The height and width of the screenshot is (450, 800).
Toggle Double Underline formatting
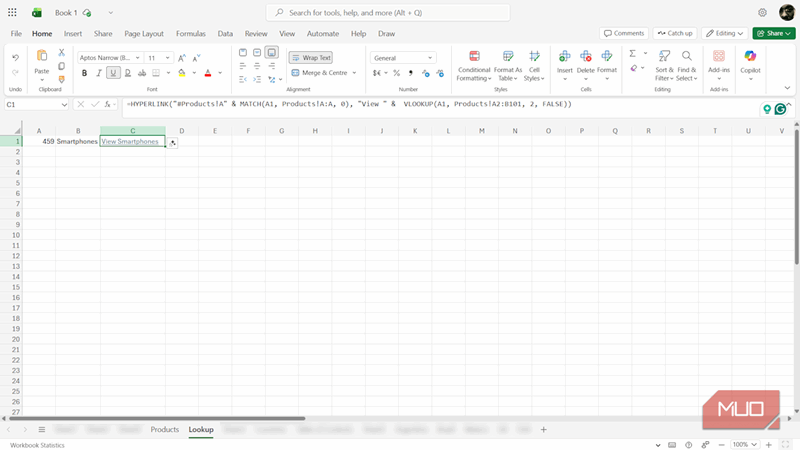coord(128,73)
